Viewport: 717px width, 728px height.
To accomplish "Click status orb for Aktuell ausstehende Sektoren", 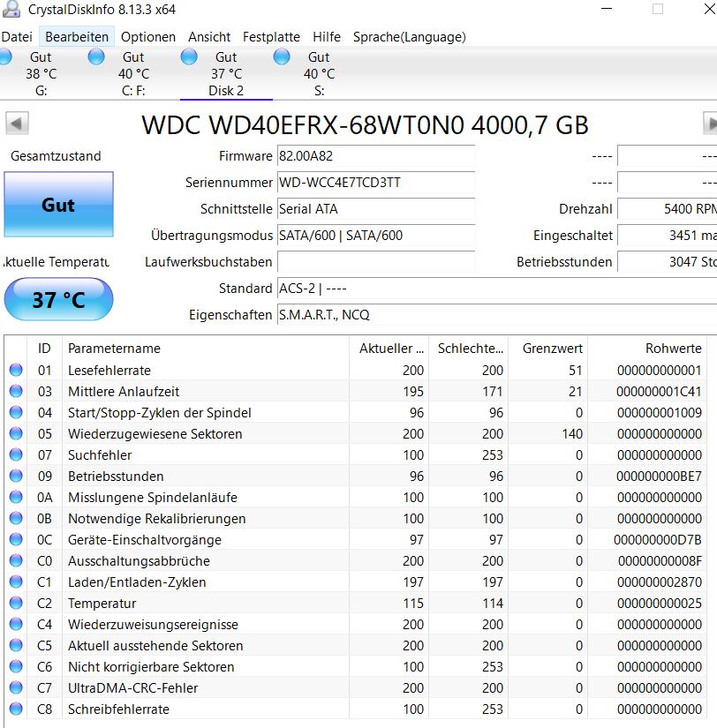I will (x=16, y=645).
